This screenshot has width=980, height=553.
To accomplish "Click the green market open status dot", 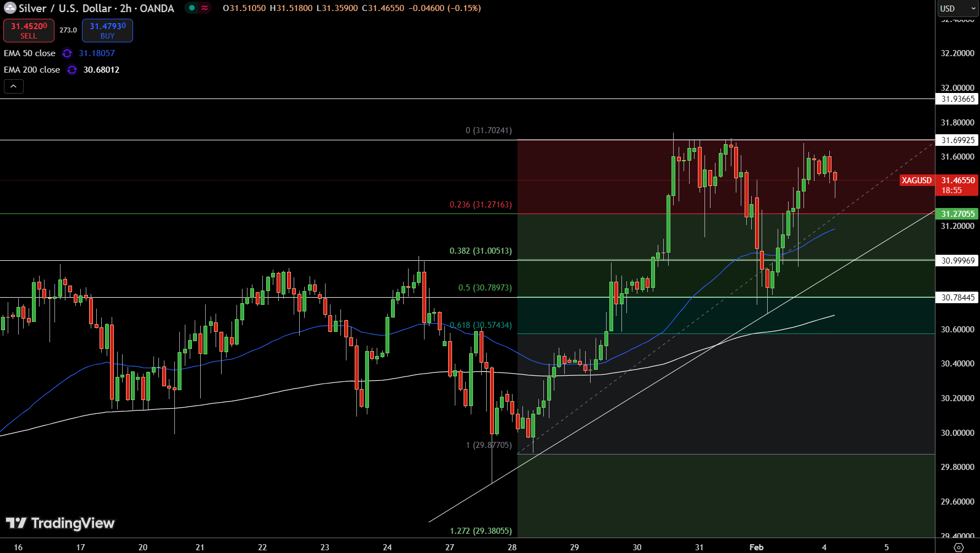I will [192, 8].
